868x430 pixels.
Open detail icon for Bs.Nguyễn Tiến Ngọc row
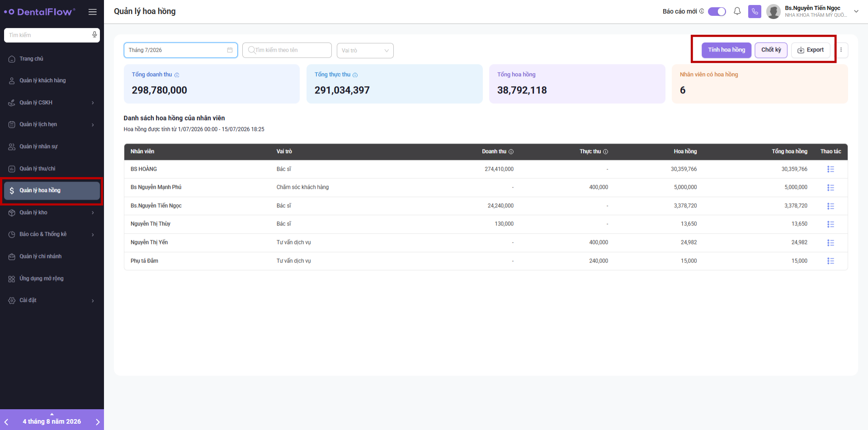[x=830, y=206]
